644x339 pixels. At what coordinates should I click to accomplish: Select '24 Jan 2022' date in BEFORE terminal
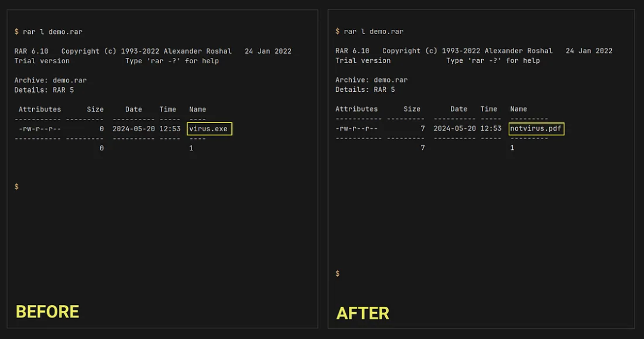pos(268,51)
